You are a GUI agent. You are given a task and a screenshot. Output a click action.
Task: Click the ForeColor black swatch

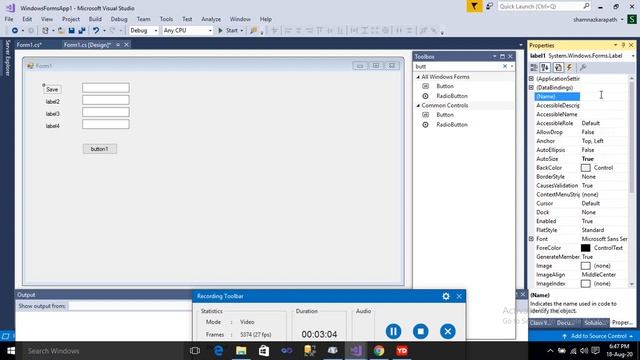point(586,248)
